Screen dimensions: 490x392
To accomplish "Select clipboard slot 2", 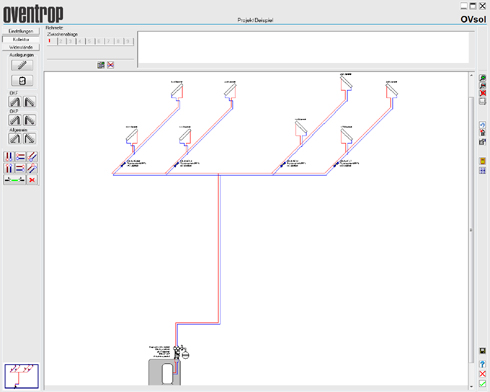I will pos(61,41).
